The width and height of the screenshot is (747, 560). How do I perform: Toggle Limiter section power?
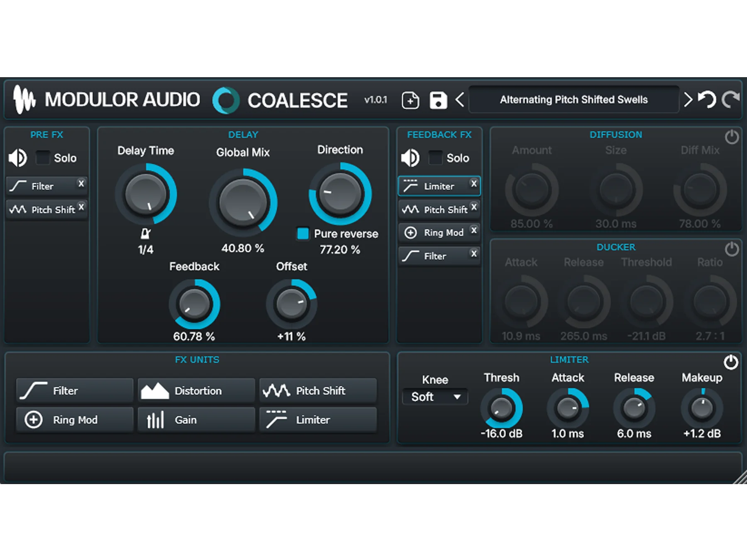(x=731, y=362)
